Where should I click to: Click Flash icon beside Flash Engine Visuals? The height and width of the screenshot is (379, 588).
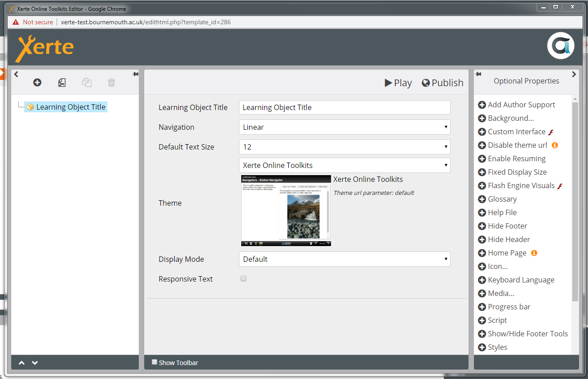coord(560,186)
